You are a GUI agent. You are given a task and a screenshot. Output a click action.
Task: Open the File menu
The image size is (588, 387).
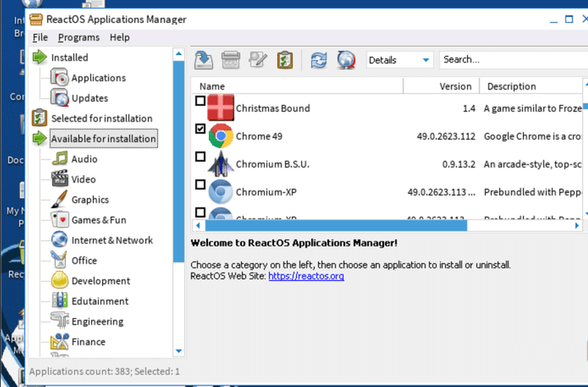tap(40, 38)
